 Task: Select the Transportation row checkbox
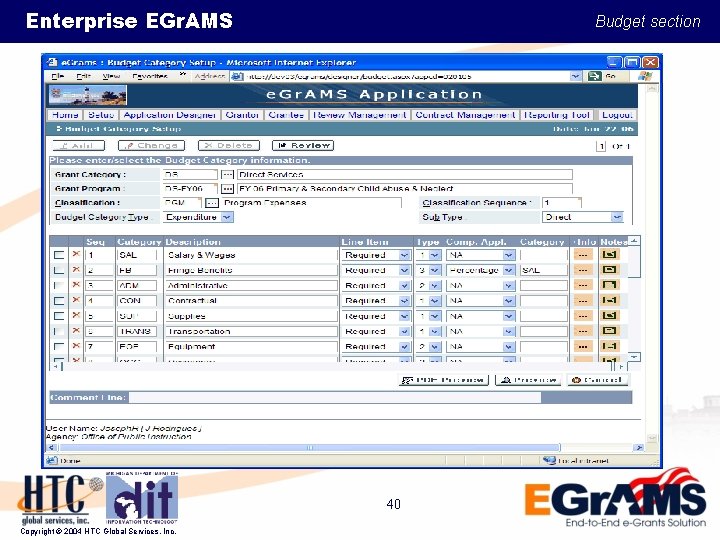(x=59, y=331)
